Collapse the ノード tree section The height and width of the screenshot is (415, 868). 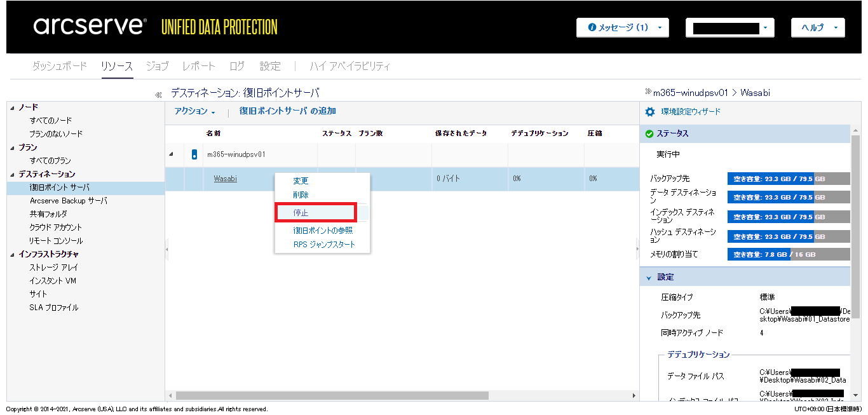coord(13,107)
